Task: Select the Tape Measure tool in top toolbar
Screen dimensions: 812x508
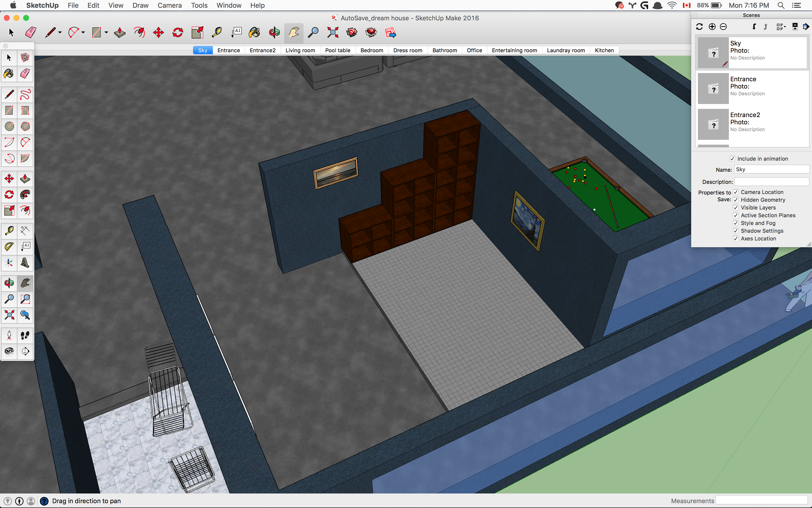Action: [217, 33]
